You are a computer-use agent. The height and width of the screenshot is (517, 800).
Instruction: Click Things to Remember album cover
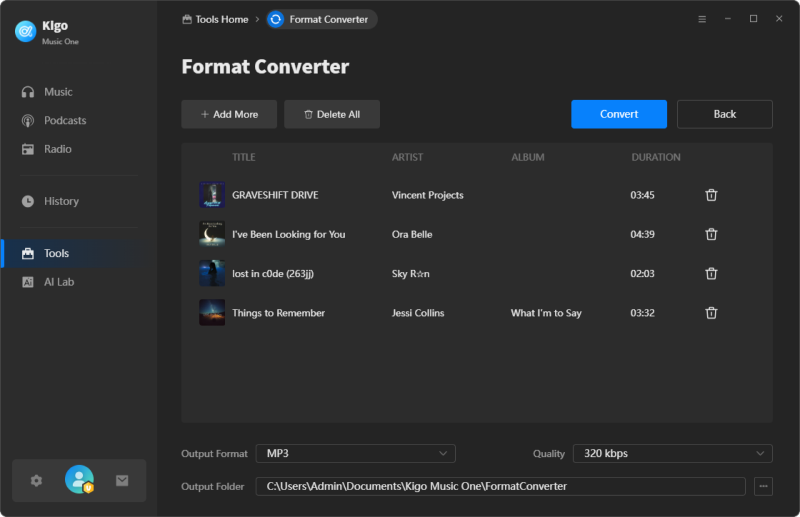(212, 312)
